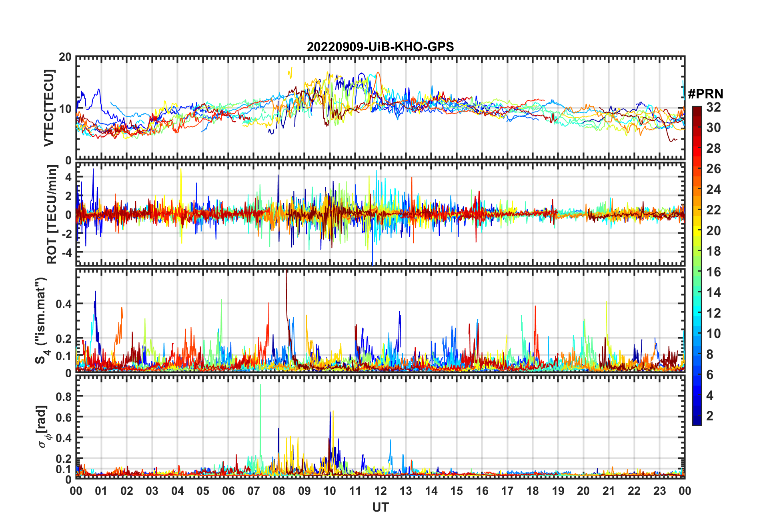Click colorbar tick label 12
761x532 pixels.
click(713, 313)
